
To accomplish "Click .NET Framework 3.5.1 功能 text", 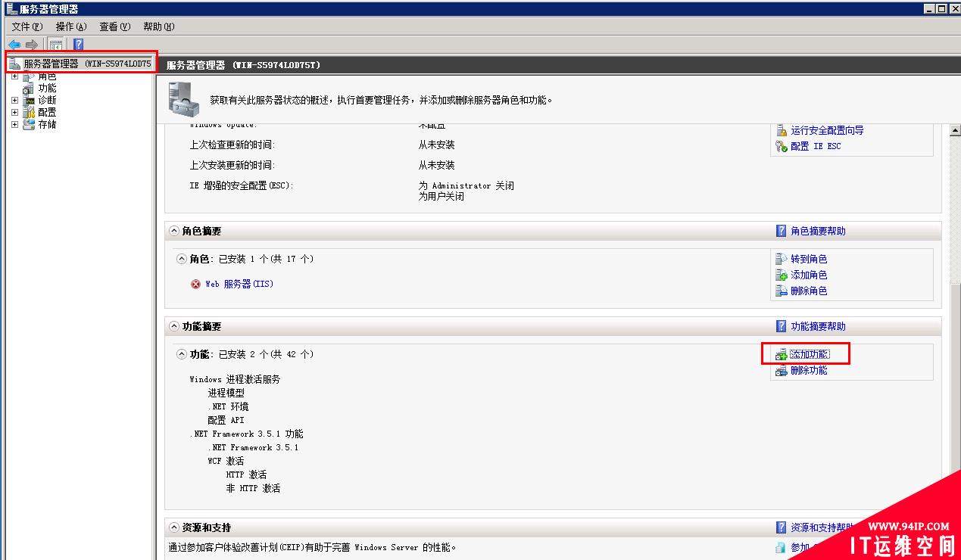I will (246, 434).
